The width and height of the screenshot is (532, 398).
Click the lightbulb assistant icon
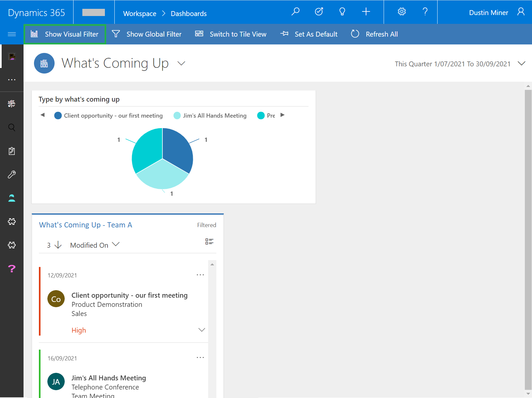click(x=342, y=12)
